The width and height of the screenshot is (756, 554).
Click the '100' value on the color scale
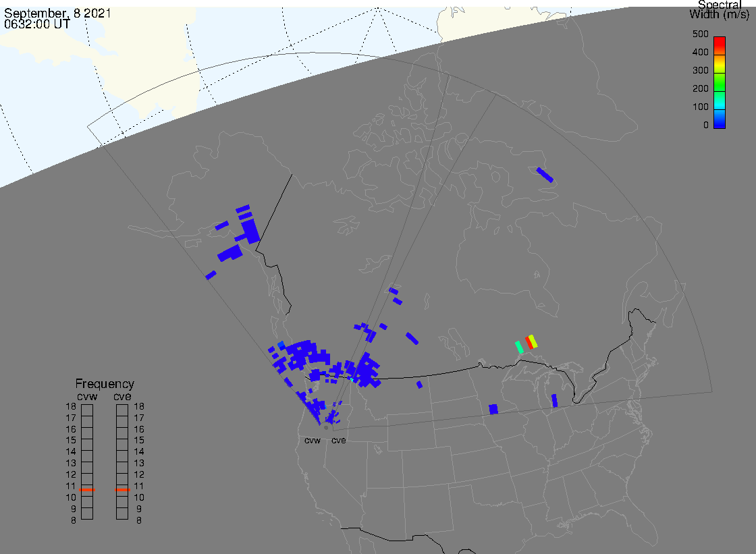(x=701, y=107)
